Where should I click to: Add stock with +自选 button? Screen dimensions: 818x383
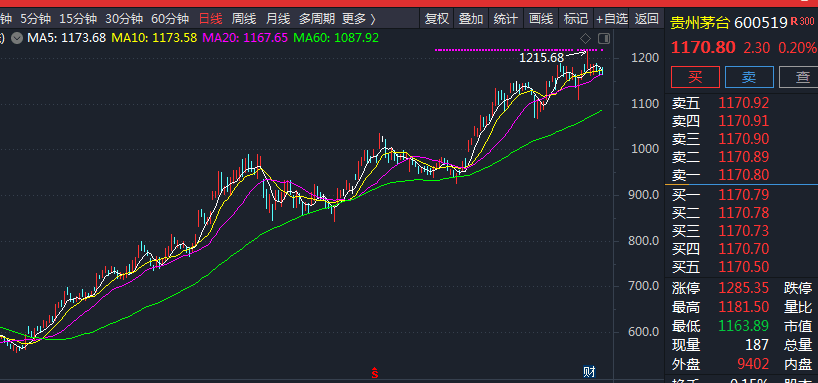coord(611,19)
